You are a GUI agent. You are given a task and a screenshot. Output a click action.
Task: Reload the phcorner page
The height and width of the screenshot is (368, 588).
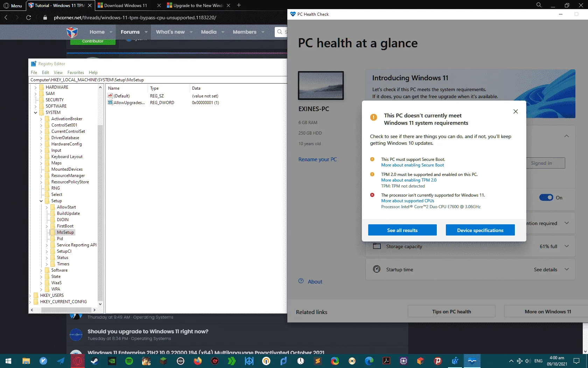[29, 18]
